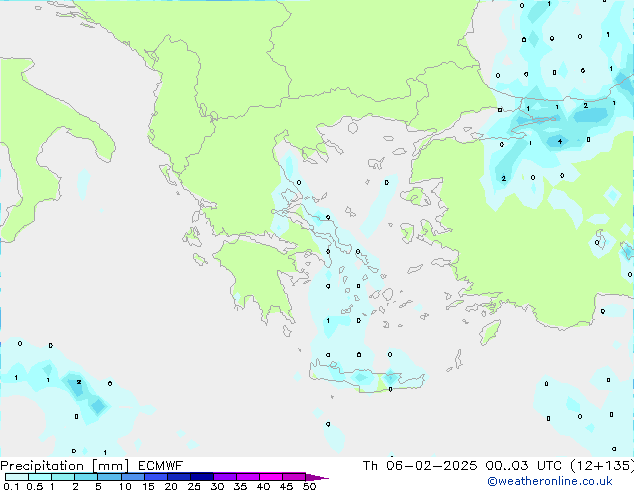Screen dimensions: 634x490
Task: Click the 'Precipitation' title word
Action: pyautogui.click(x=42, y=466)
